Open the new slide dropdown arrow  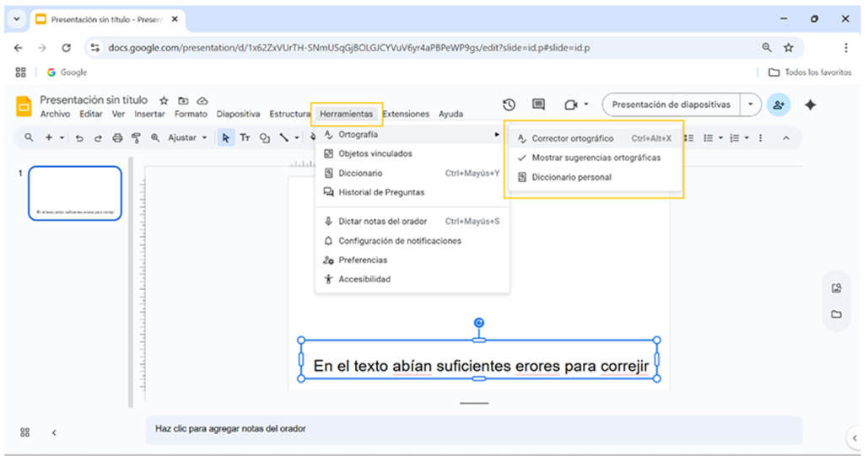(x=62, y=137)
